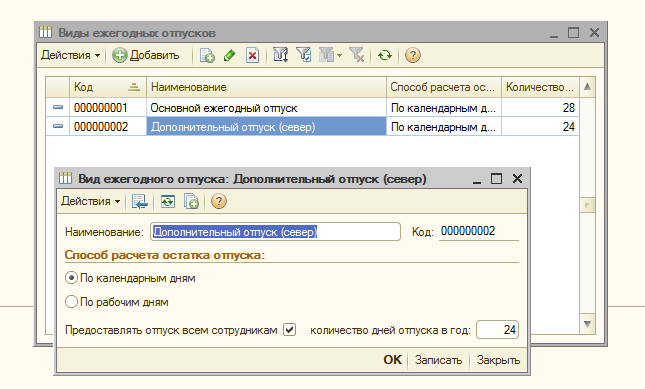Maximize the Вид ежегодного отпуска form window
The image size is (645, 389).
[497, 179]
